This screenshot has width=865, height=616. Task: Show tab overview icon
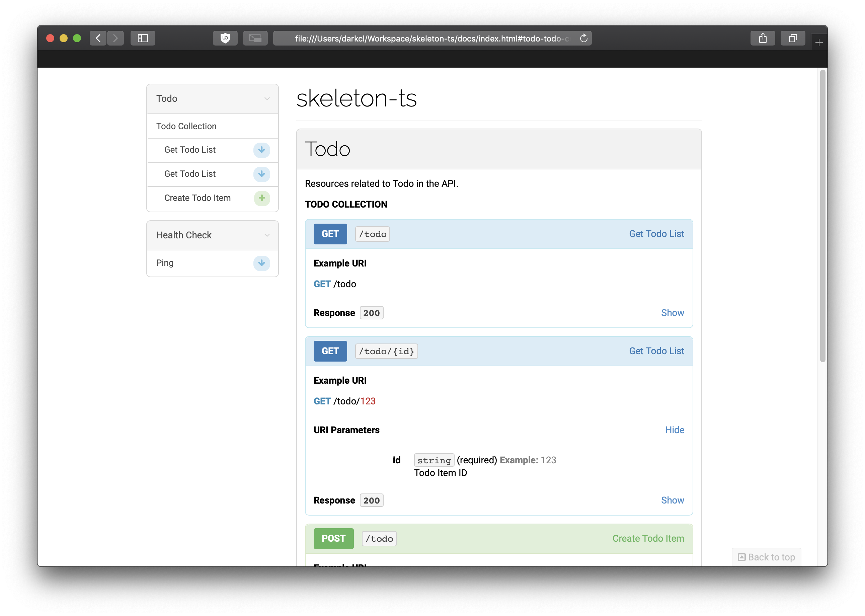(793, 38)
